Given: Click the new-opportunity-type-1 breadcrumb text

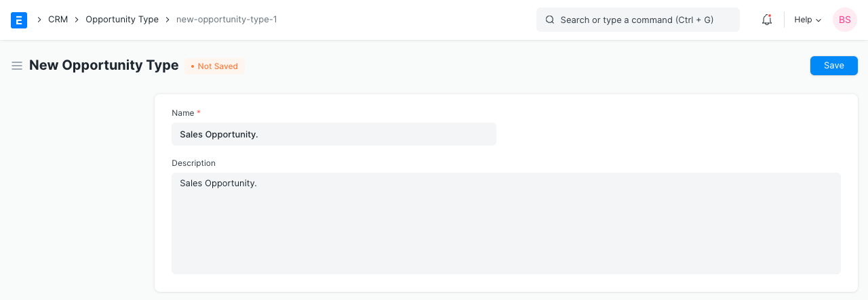Looking at the screenshot, I should [226, 20].
